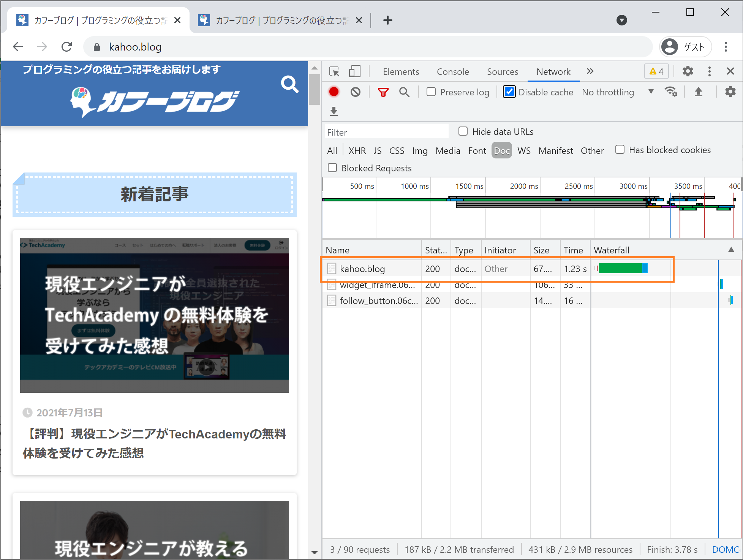Click Import HAR file upload arrow
Viewport: 743px width, 560px height.
coord(698,92)
